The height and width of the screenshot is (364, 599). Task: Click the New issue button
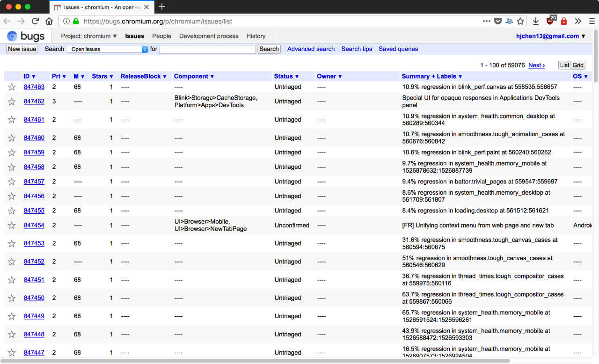pyautogui.click(x=22, y=49)
